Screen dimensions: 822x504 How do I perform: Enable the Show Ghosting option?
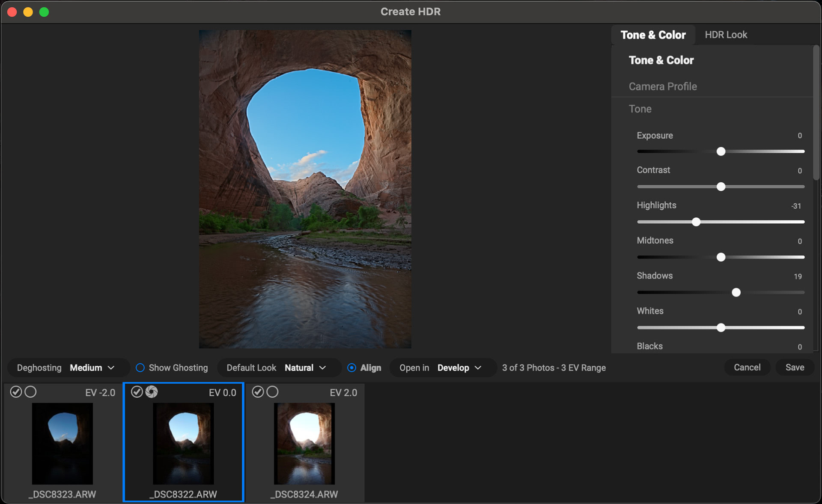(140, 368)
